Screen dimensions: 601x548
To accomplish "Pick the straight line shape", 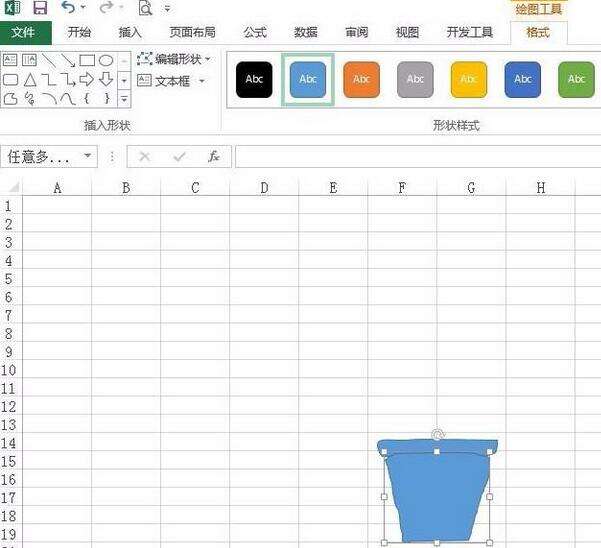I will click(x=49, y=60).
